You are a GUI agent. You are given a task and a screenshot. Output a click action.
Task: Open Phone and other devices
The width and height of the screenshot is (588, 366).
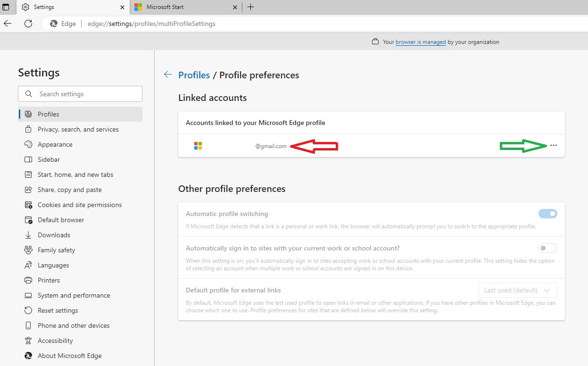pos(80,325)
